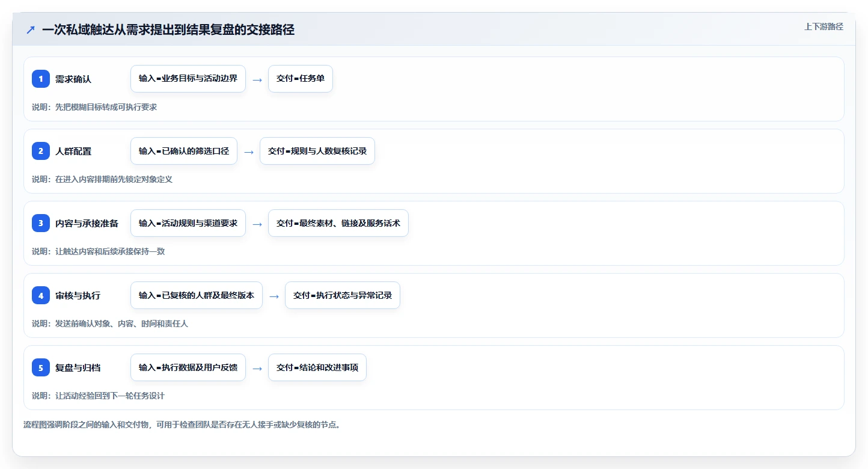Image resolution: width=868 pixels, height=469 pixels.
Task: Click the arrow pointing to 交付=结论和改进事项
Action: (x=257, y=368)
